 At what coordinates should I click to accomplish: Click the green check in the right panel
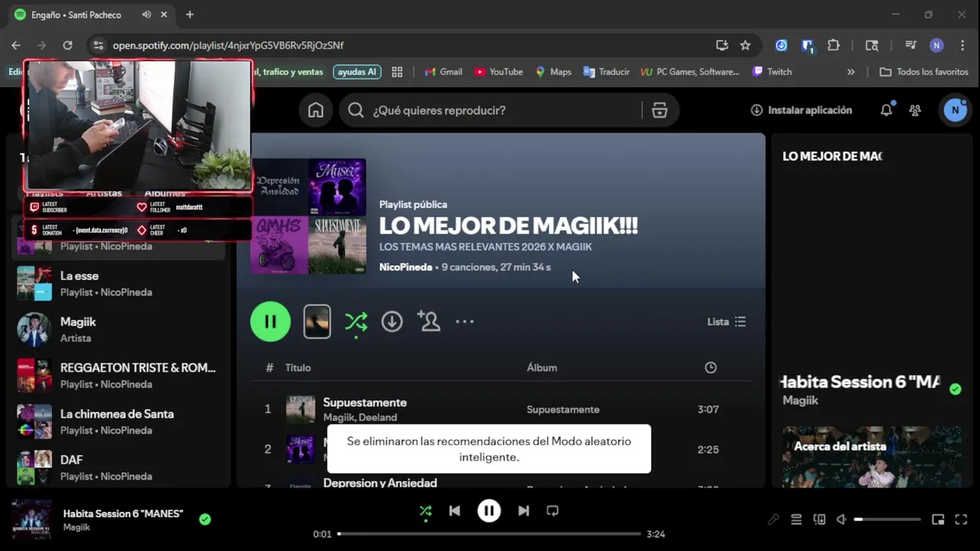tap(955, 389)
